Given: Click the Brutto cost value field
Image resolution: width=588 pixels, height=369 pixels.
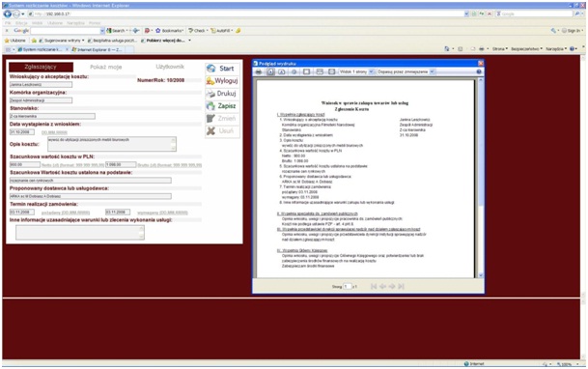Looking at the screenshot, I should pos(121,164).
